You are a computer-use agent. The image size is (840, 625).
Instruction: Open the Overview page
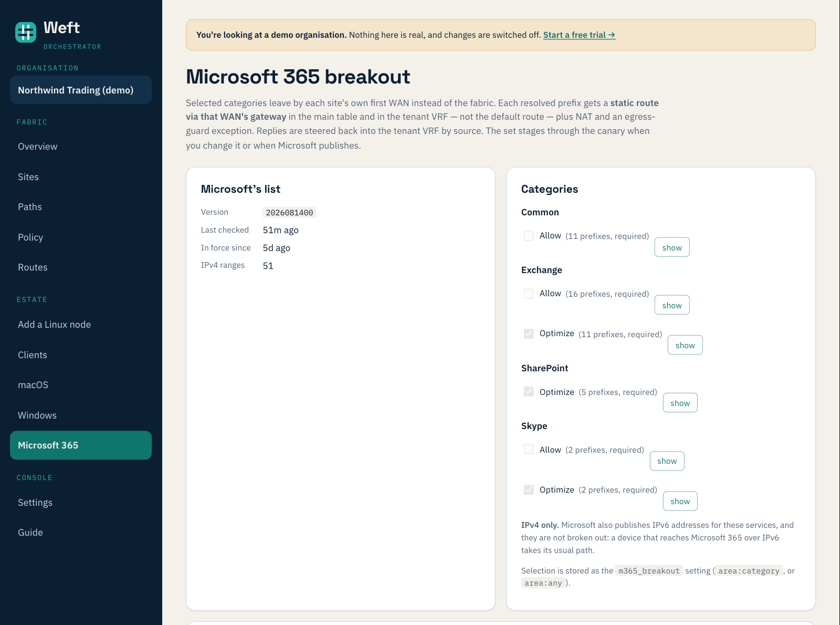[x=81, y=147]
